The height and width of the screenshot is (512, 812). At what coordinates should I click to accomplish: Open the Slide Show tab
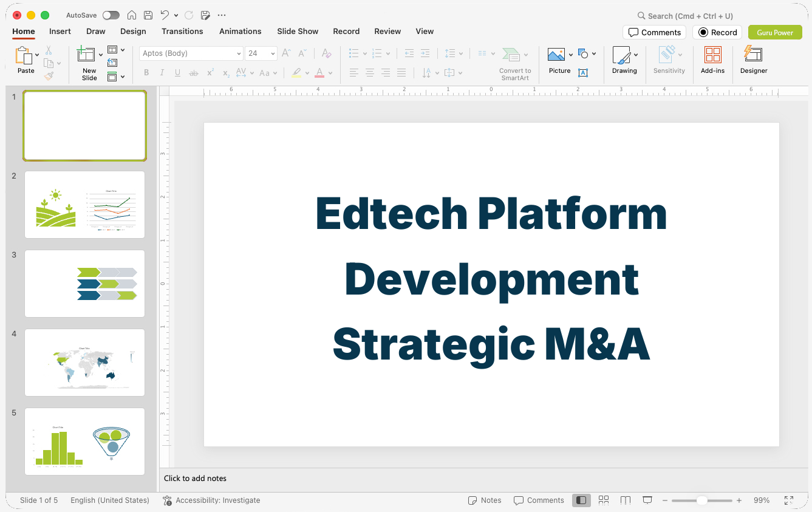[298, 31]
